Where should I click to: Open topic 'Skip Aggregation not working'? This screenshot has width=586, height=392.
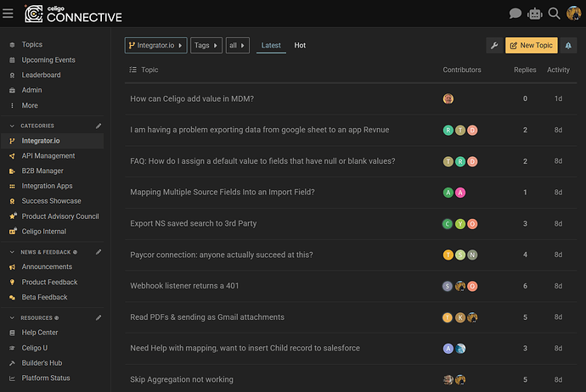point(182,379)
